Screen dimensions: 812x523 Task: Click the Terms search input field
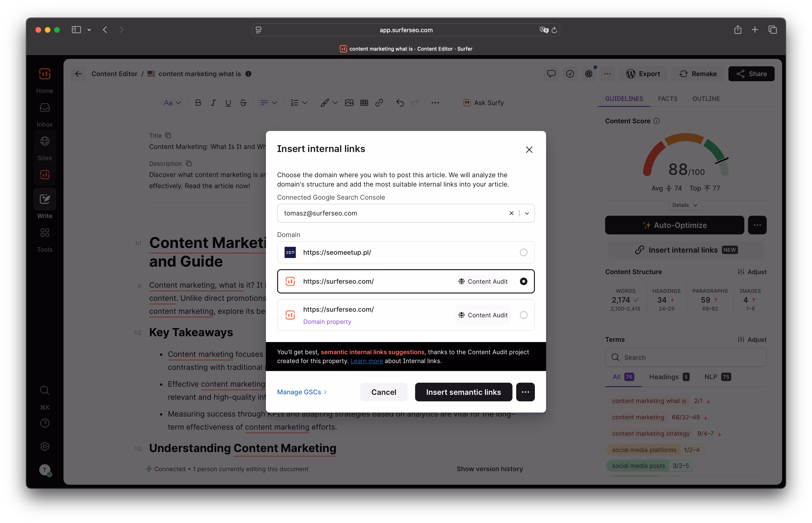tap(689, 357)
